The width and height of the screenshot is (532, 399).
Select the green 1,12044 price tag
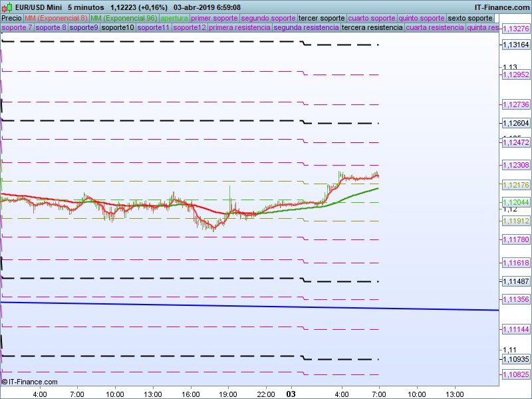click(x=515, y=202)
